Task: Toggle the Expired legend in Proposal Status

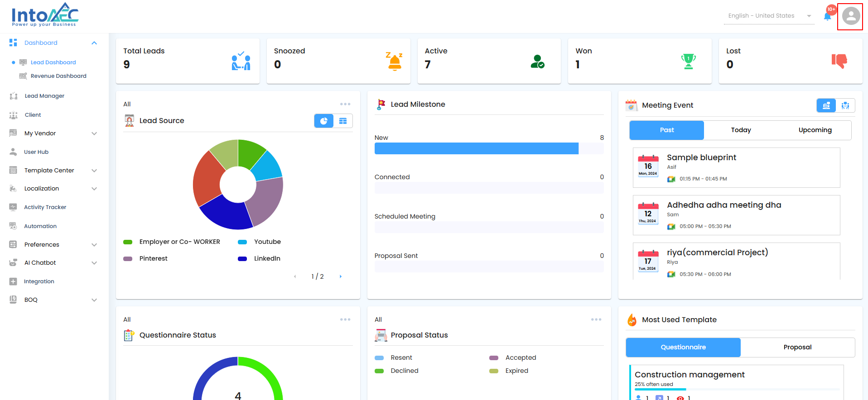Action: pyautogui.click(x=494, y=371)
